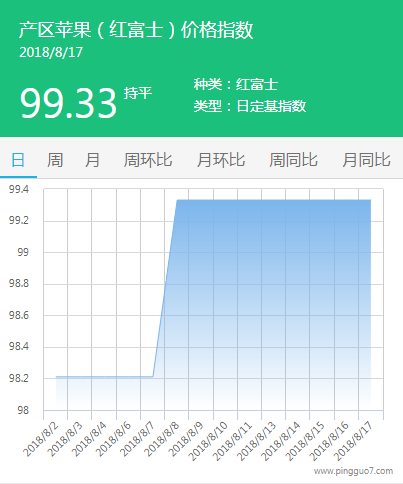This screenshot has width=403, height=484.
Task: Click the y-axis label 98.6
Action: [x=19, y=315]
